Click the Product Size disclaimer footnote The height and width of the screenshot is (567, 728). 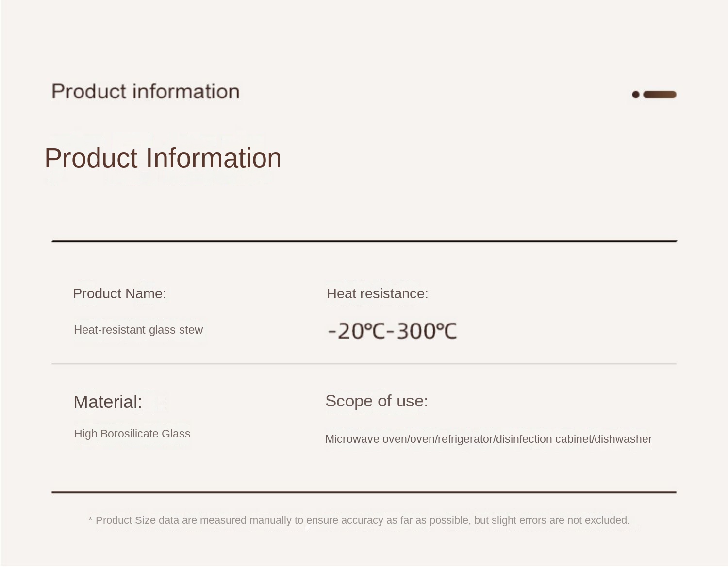pyautogui.click(x=359, y=520)
